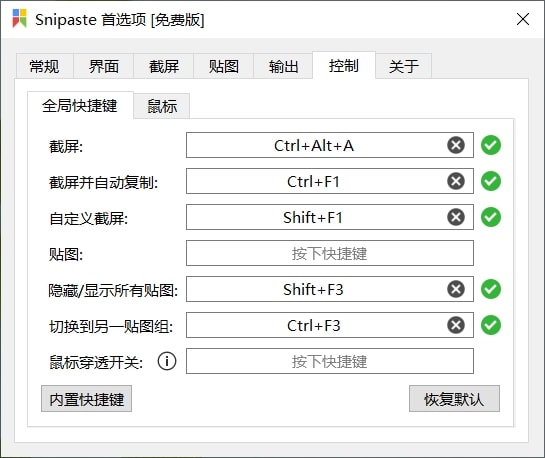The image size is (545, 458).
Task: Clear the Ctrl+F1 hotkey with its X icon
Action: point(456,181)
